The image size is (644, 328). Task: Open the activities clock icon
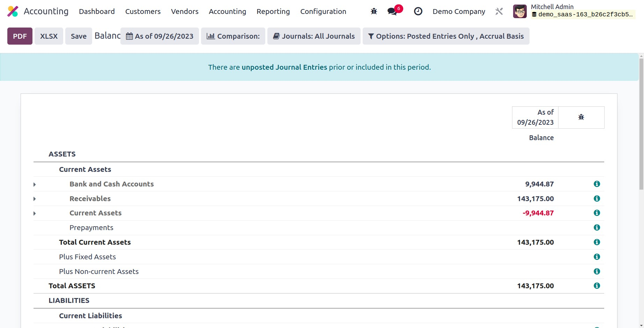pyautogui.click(x=418, y=12)
